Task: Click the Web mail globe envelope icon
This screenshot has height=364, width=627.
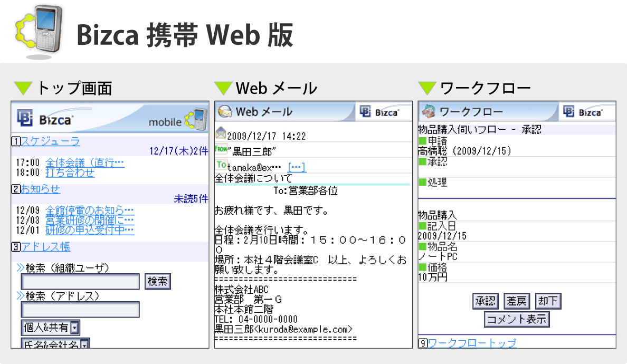Action: click(x=225, y=111)
